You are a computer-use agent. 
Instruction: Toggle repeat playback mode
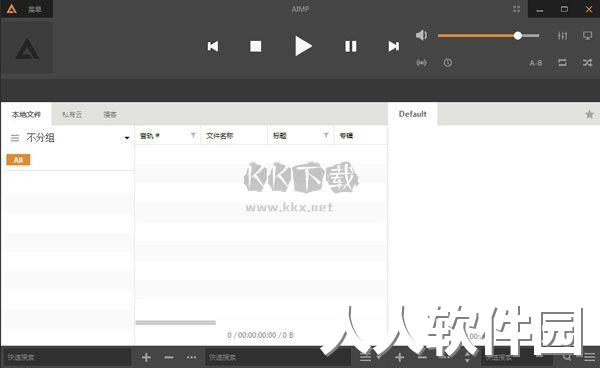(x=562, y=62)
